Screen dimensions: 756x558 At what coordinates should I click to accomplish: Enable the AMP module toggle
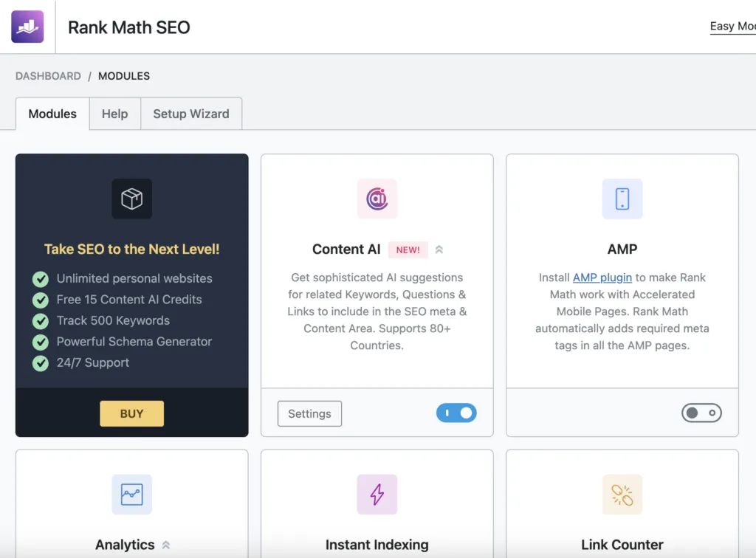coord(701,413)
